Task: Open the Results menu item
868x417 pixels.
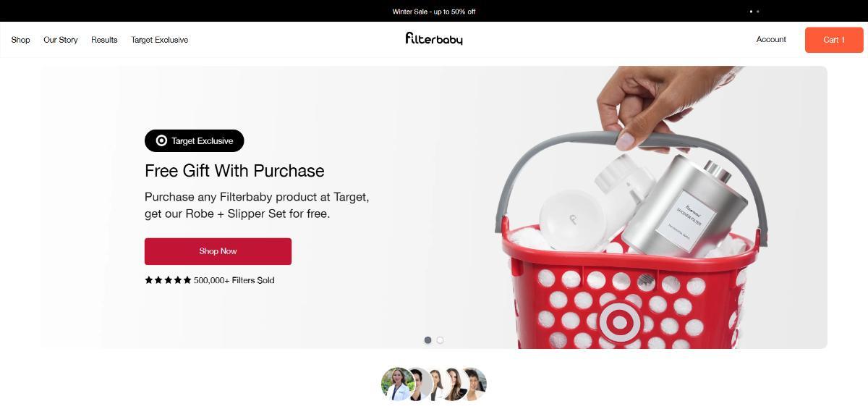Action: tap(104, 40)
